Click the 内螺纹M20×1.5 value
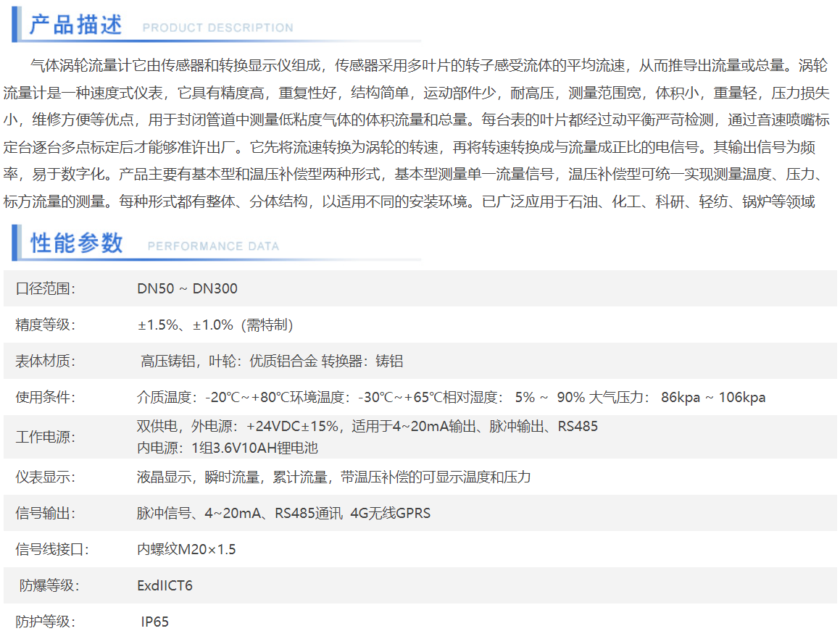Viewport: 840px width, 631px height. [186, 550]
